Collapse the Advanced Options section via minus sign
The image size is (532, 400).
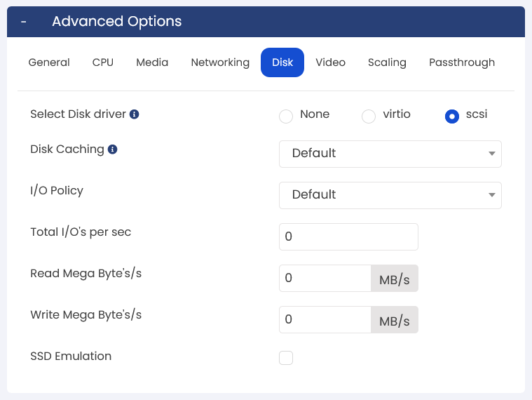pyautogui.click(x=23, y=22)
